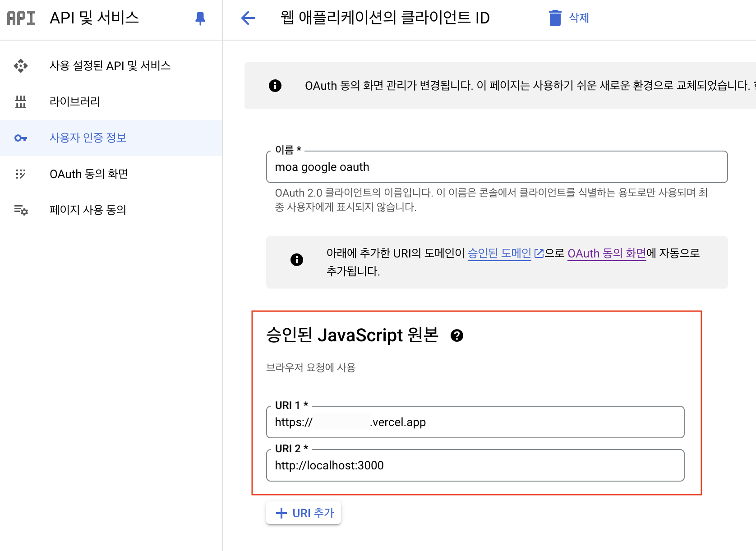Click the 브라우저 요청에 사용 text

311,368
